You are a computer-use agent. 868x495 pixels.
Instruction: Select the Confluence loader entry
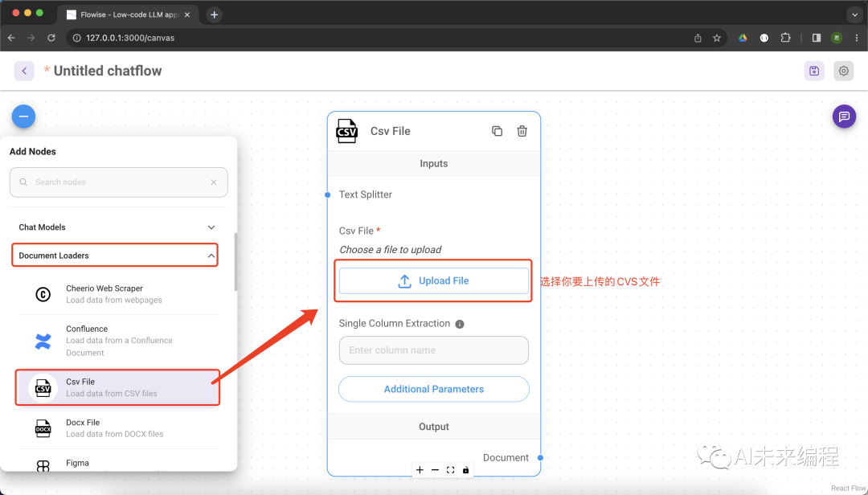coord(118,341)
